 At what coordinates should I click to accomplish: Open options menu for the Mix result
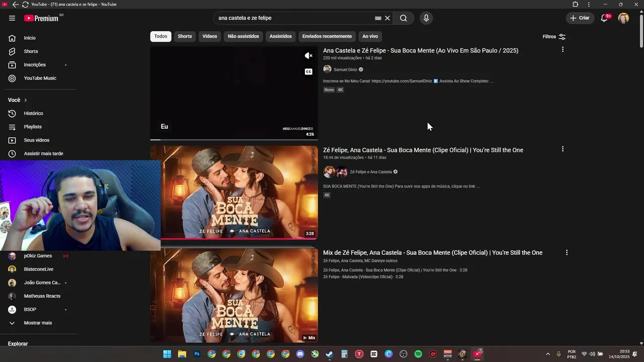coord(567,252)
